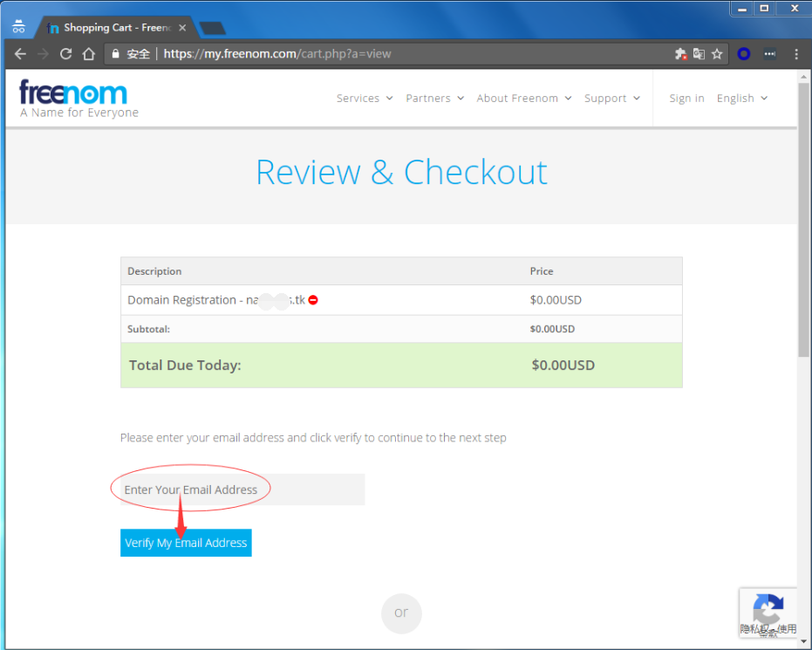The image size is (812, 650).
Task: Go back with the browser back arrow
Action: point(20,54)
